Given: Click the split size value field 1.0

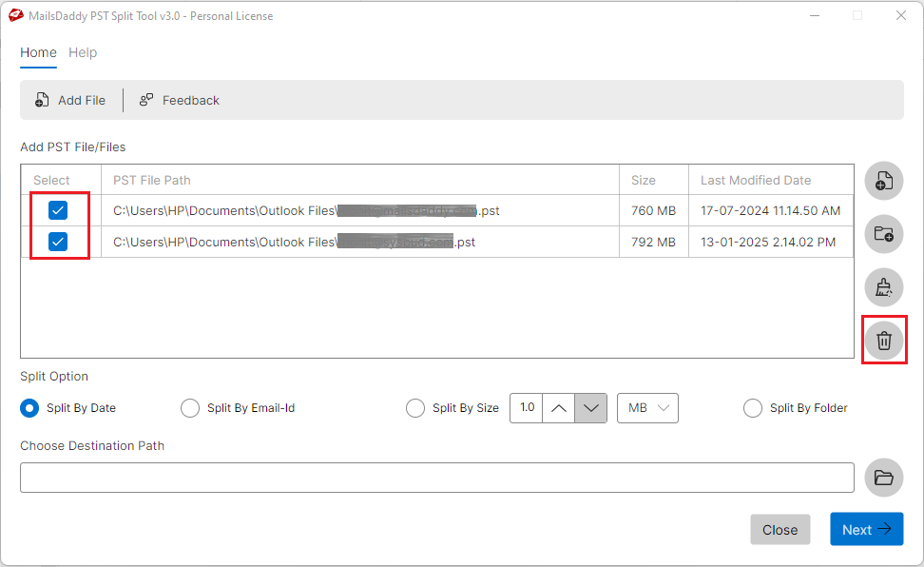Looking at the screenshot, I should (x=527, y=408).
